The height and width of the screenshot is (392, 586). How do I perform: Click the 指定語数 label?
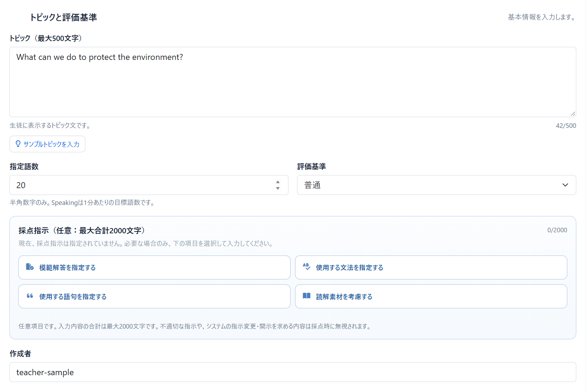pyautogui.click(x=24, y=166)
